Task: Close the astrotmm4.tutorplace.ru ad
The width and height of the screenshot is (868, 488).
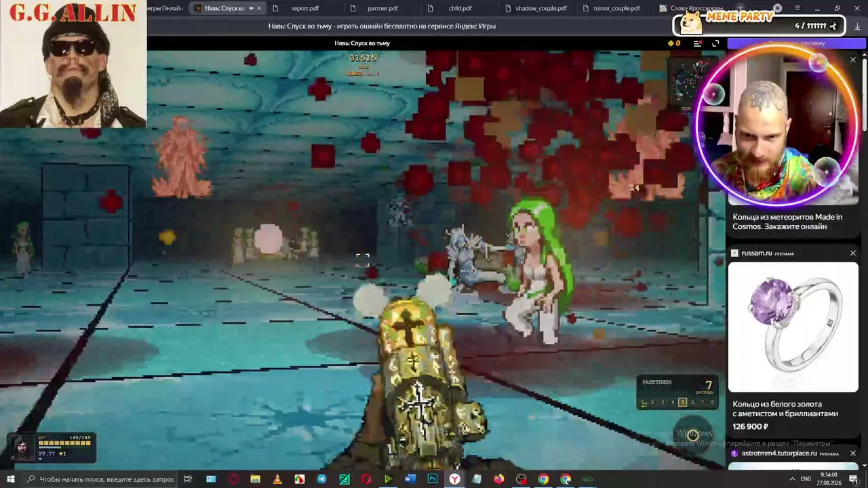Action: click(853, 453)
